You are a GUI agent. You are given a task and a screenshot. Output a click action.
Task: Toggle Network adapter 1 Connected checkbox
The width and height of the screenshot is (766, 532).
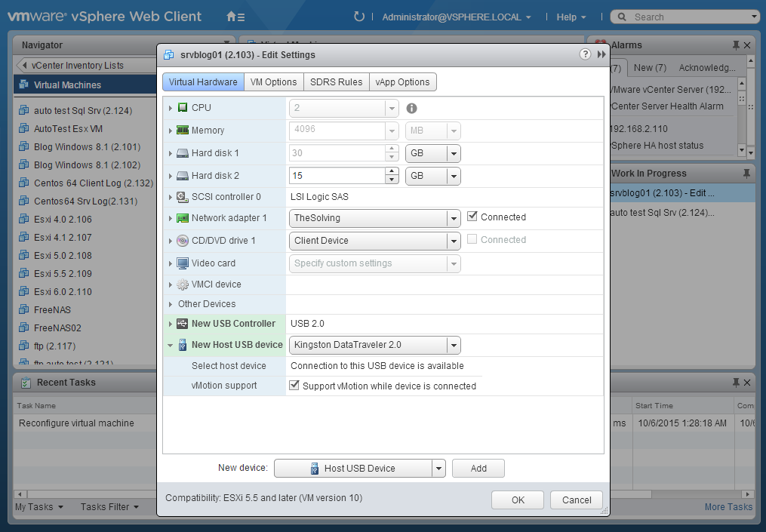coord(472,216)
